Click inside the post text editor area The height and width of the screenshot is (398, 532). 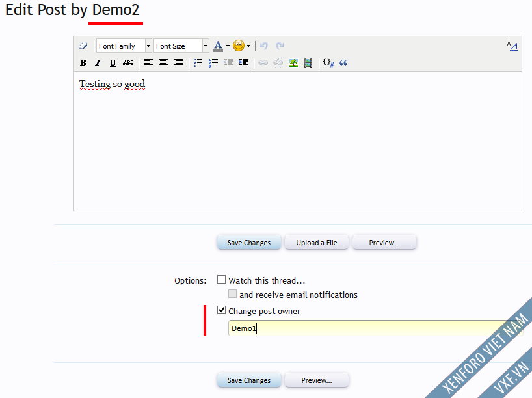pos(298,141)
